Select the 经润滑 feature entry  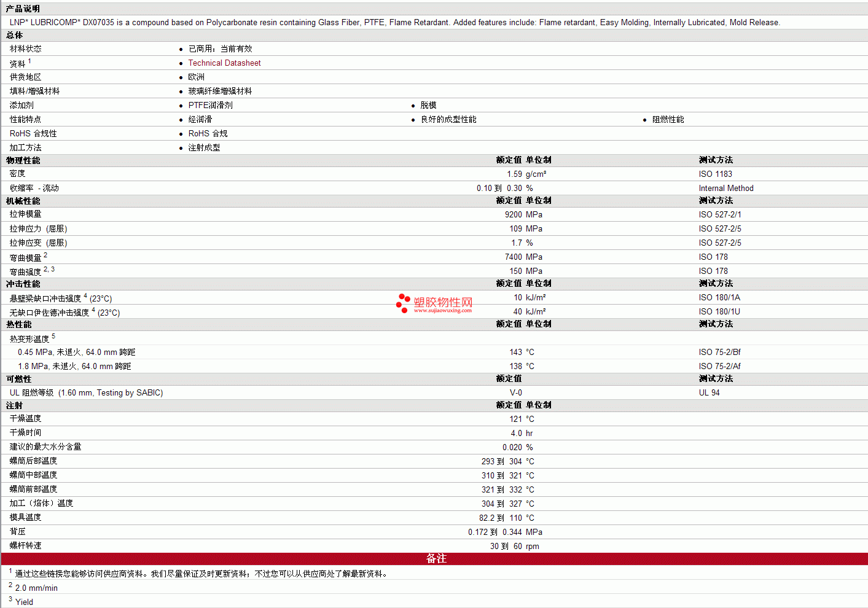pyautogui.click(x=200, y=119)
